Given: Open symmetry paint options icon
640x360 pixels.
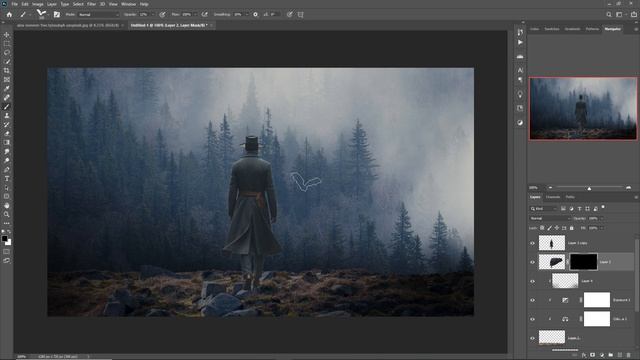Looking at the screenshot, I should (300, 14).
